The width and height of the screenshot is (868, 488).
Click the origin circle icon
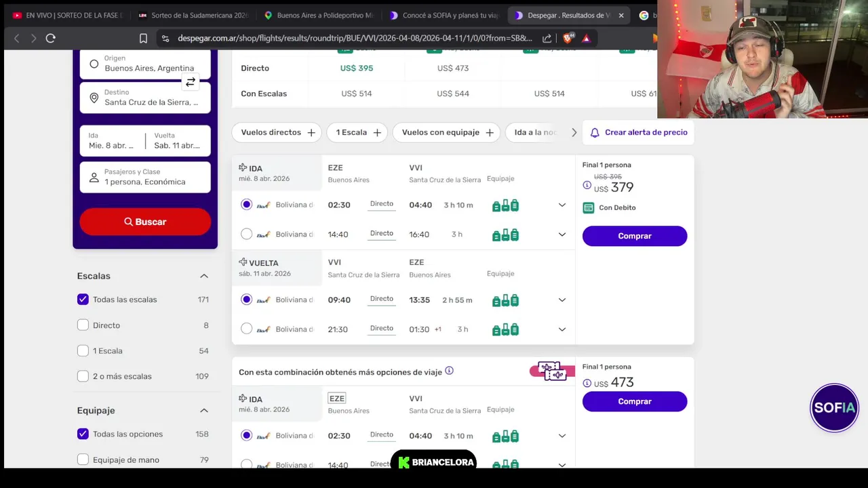pos(94,64)
